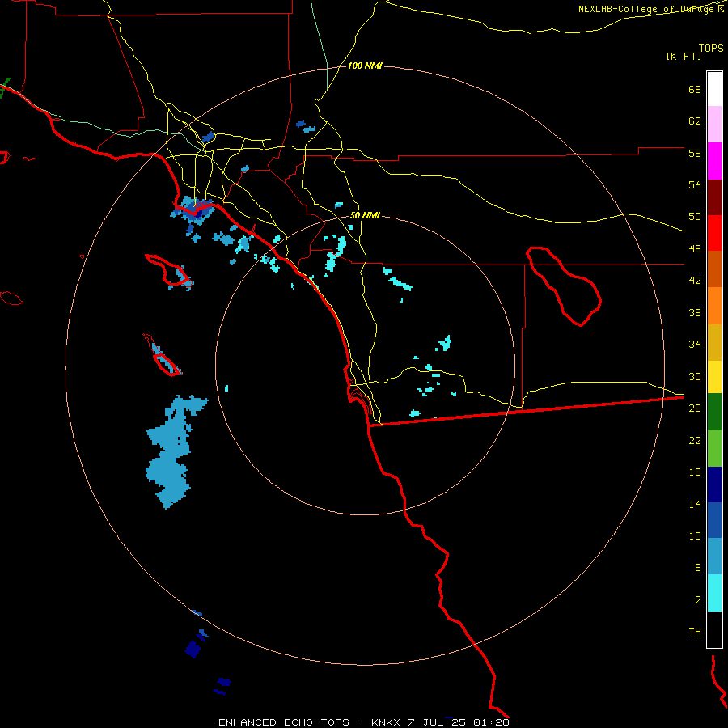Select the dark red legend swatch
This screenshot has width=728, height=728.
714,197
